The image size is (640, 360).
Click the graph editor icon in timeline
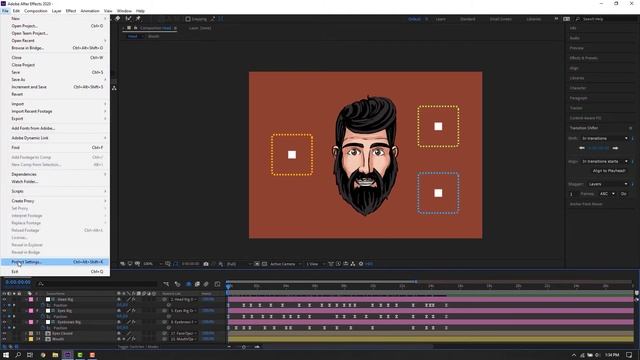pos(218,284)
